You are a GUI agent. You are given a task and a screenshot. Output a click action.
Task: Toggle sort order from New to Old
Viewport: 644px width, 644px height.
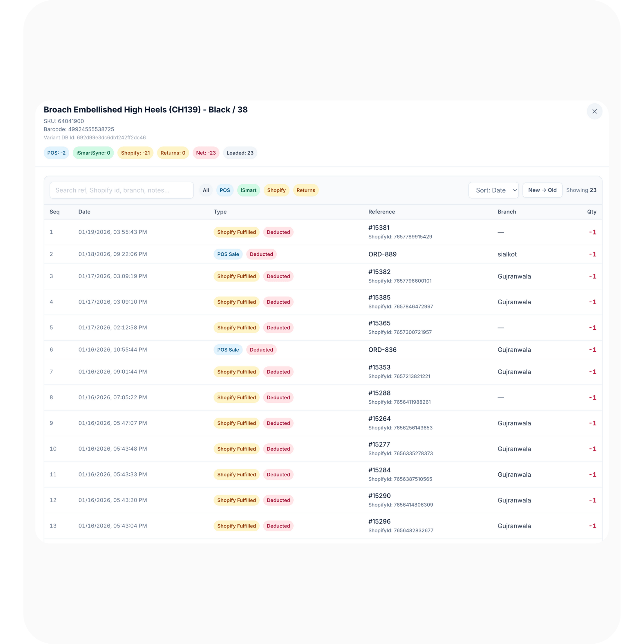pos(542,190)
